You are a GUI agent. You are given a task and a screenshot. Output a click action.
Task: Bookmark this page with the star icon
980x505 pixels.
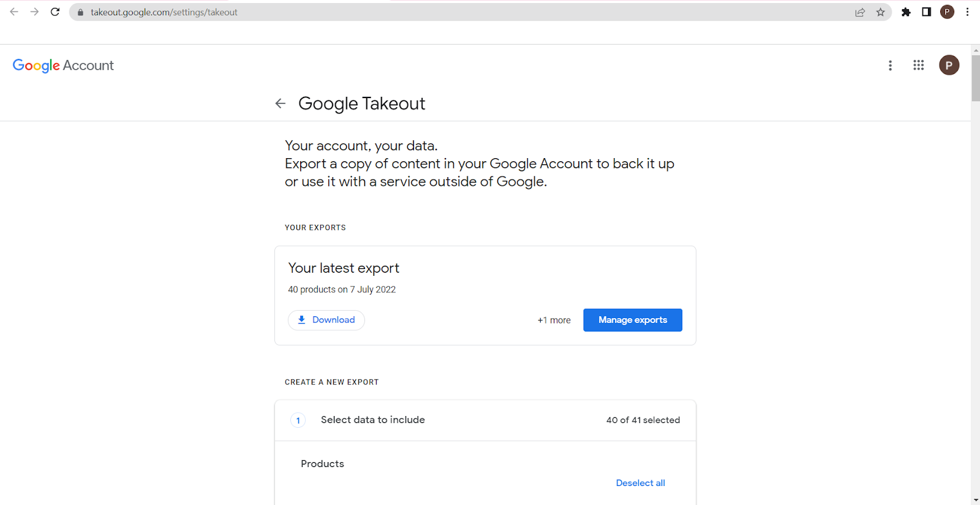[x=880, y=12]
